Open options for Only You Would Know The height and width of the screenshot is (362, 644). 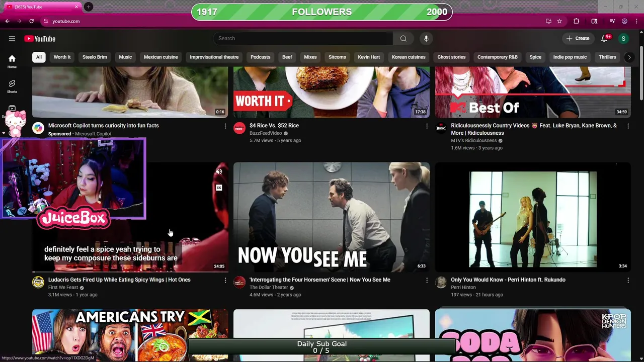click(628, 280)
